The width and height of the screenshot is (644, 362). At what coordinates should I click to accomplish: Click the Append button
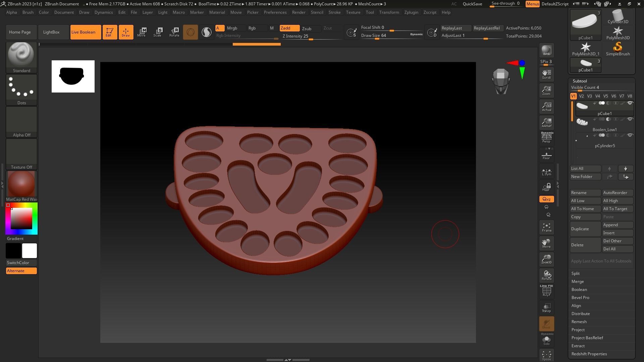(617, 225)
